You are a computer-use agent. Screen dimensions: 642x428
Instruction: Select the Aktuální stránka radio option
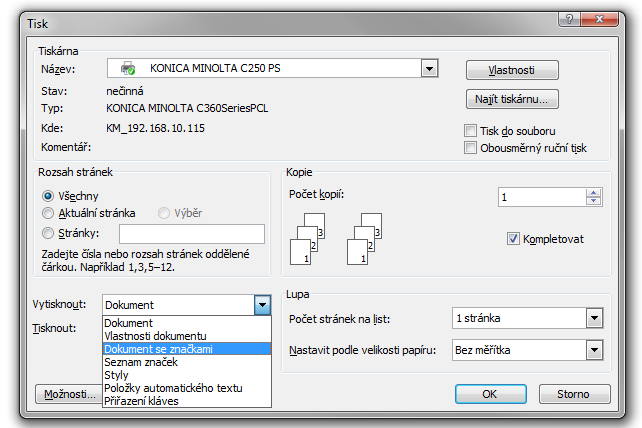click(47, 213)
